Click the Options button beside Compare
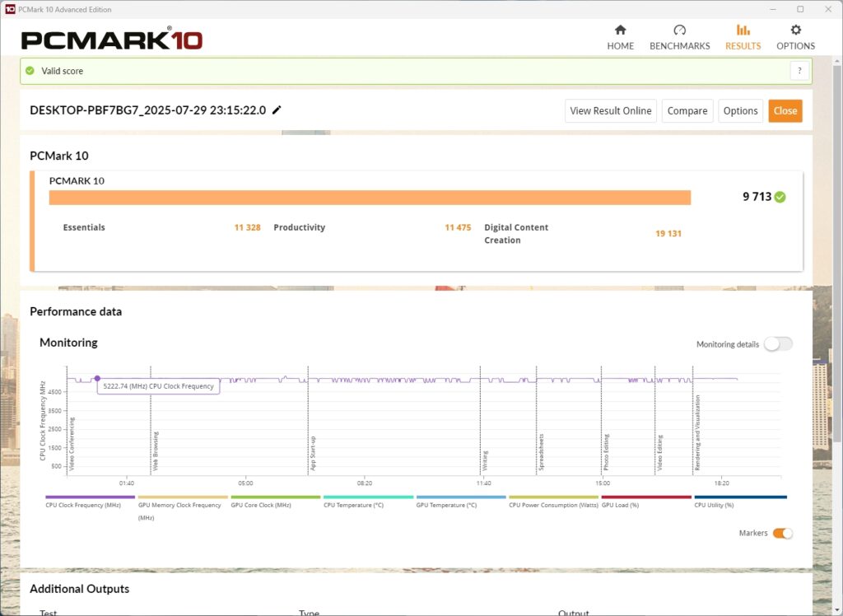 point(740,111)
